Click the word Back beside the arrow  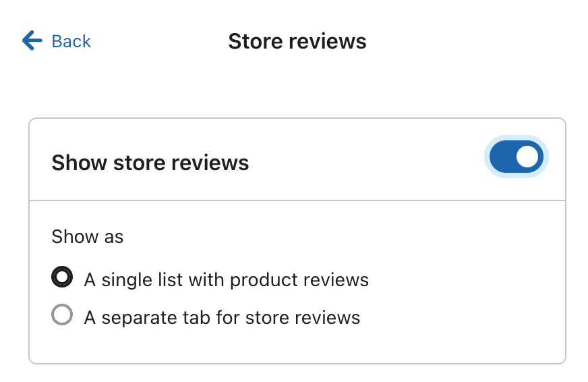[71, 41]
